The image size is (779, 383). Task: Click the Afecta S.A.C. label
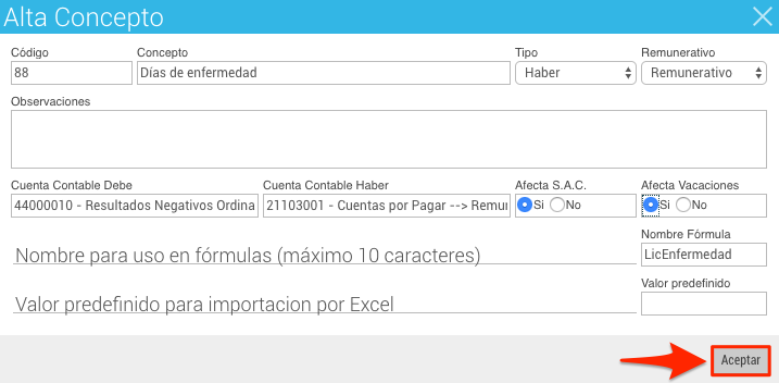pos(551,185)
